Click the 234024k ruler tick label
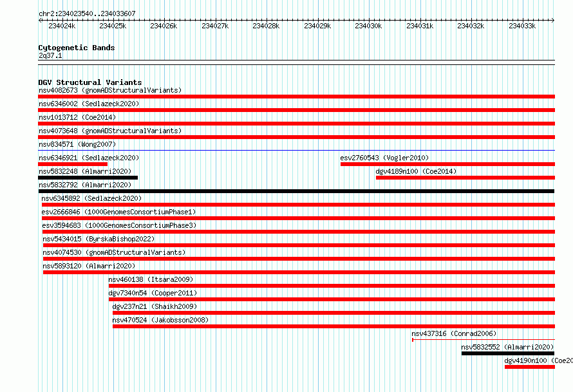573x392 pixels. pyautogui.click(x=62, y=26)
